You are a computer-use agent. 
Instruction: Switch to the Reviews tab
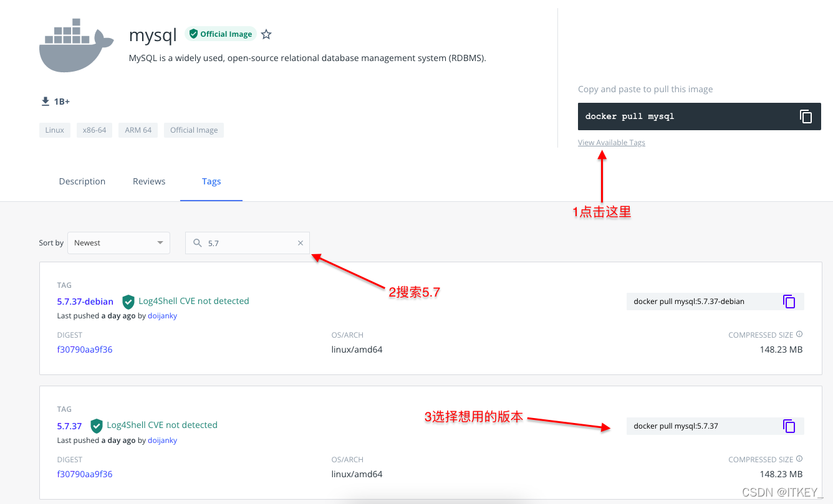tap(149, 181)
